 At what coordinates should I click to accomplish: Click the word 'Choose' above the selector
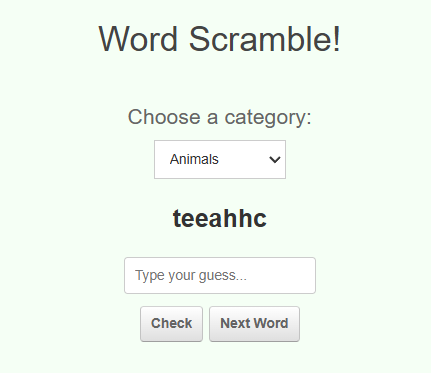[164, 117]
